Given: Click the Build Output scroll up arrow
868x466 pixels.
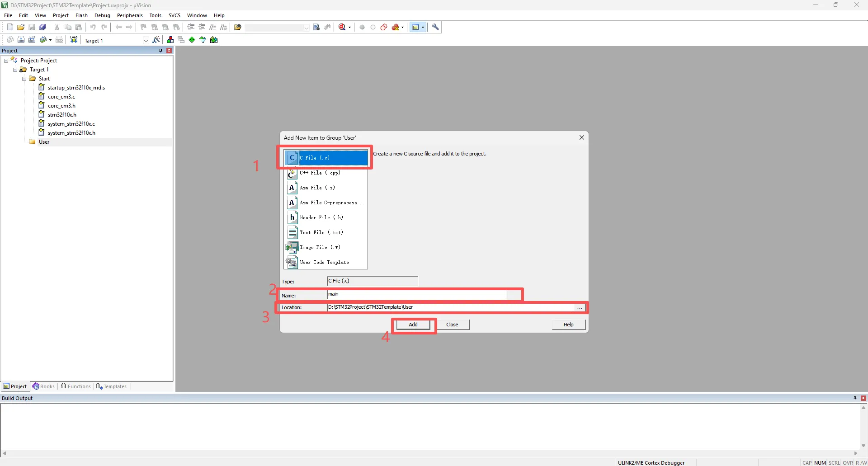Looking at the screenshot, I should click(x=863, y=408).
